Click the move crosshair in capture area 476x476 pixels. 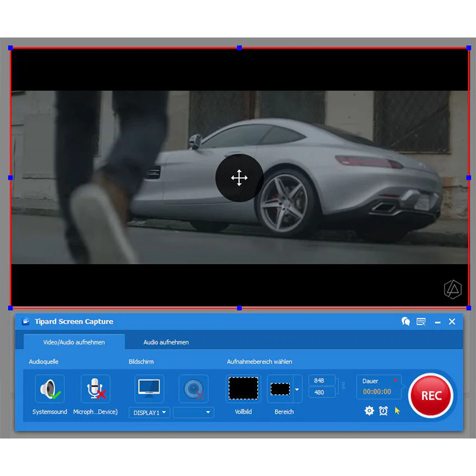pyautogui.click(x=239, y=178)
